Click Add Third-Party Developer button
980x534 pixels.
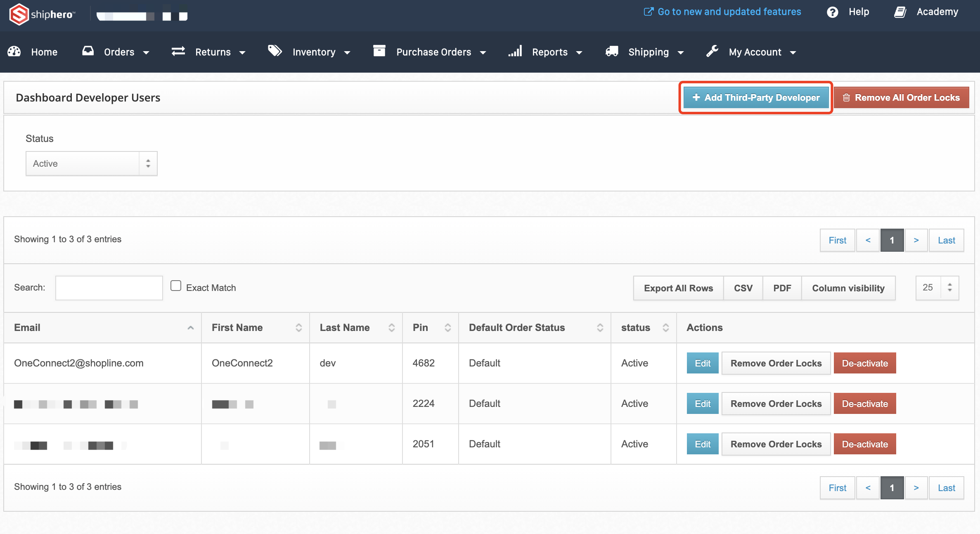tap(756, 97)
